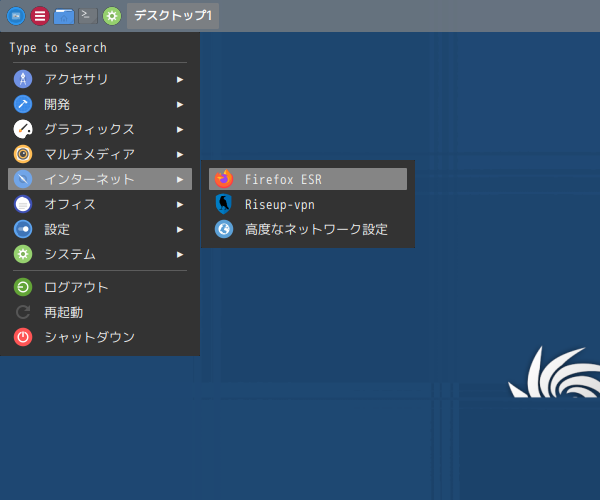Expand the マルチメディア submenu arrow
Viewport: 600px width, 500px height.
(180, 155)
